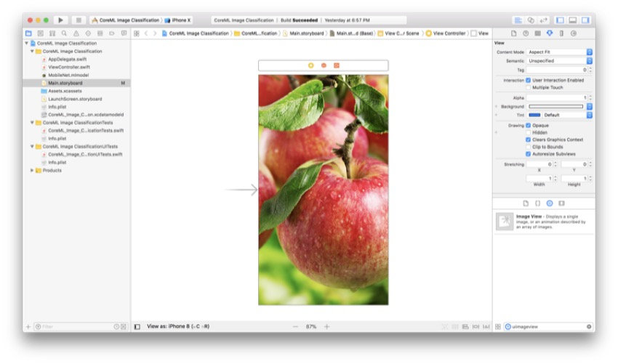Toggle the Opaque checkbox
The height and width of the screenshot is (364, 618).
(x=528, y=125)
